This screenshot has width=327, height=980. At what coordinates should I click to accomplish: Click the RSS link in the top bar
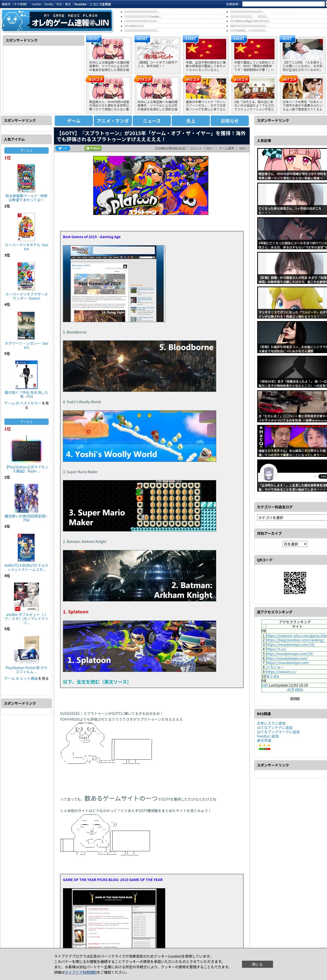tap(59, 4)
